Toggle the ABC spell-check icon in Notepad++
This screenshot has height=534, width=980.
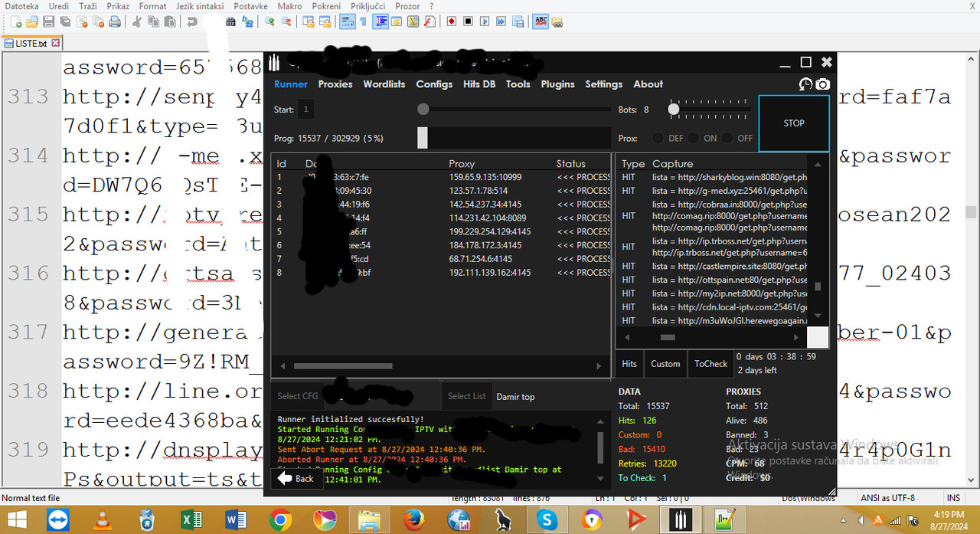pos(541,21)
